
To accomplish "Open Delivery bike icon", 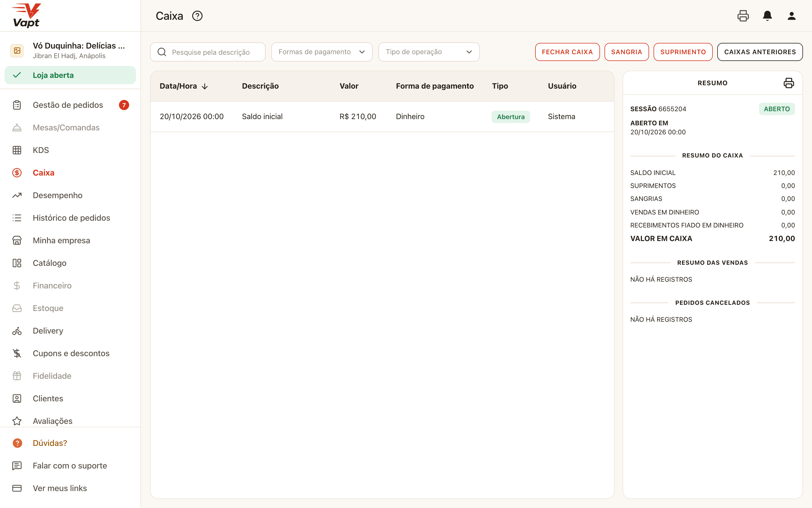I will coord(17,330).
